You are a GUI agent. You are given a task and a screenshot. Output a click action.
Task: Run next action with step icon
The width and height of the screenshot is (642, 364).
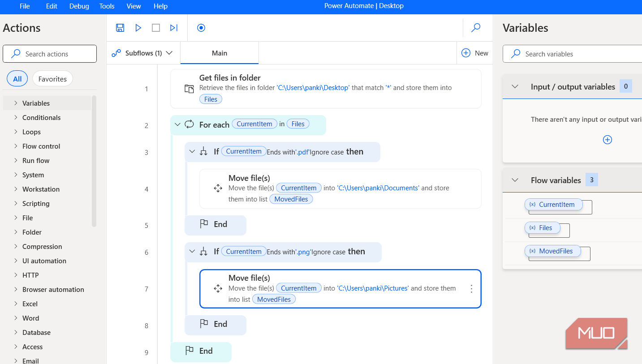pyautogui.click(x=174, y=28)
